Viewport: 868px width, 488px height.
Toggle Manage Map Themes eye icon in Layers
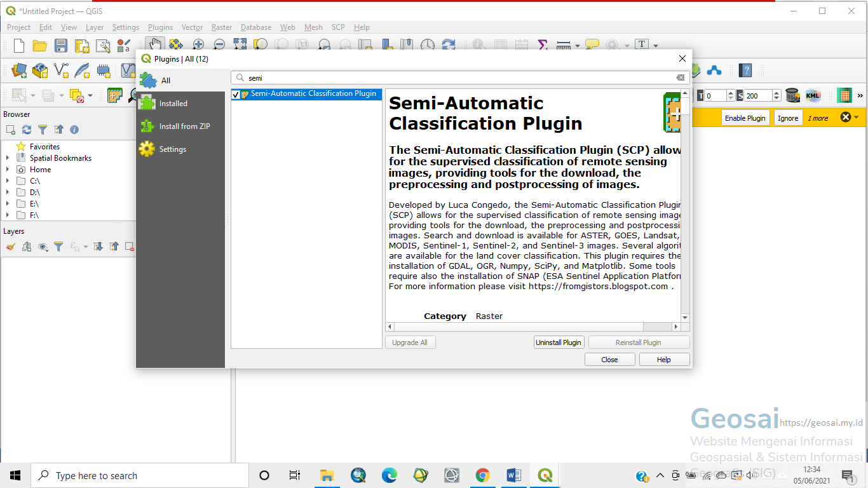coord(43,247)
